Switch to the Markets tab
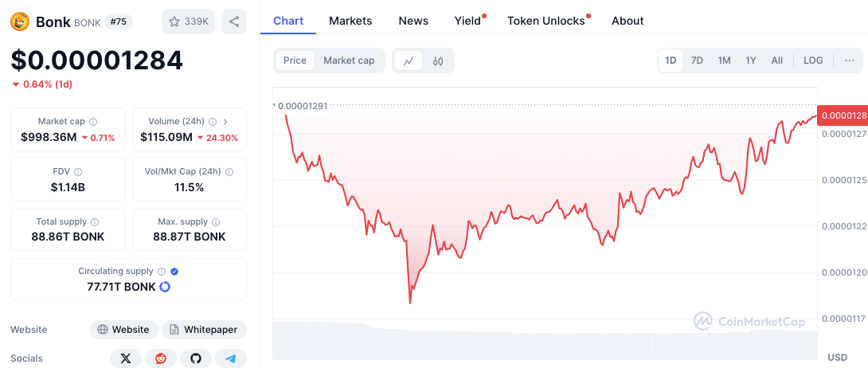Image resolution: width=868 pixels, height=368 pixels. coord(350,21)
